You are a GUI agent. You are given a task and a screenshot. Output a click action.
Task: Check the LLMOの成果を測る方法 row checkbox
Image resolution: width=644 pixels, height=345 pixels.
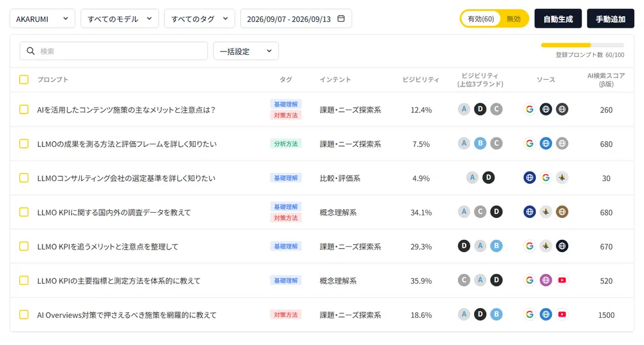pyautogui.click(x=24, y=144)
